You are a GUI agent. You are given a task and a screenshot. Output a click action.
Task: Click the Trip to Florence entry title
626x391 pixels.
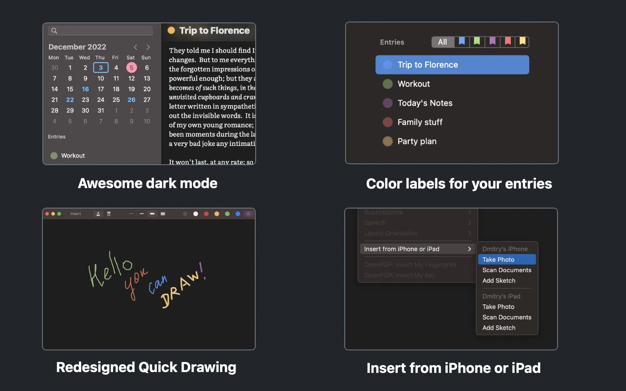pyautogui.click(x=214, y=30)
